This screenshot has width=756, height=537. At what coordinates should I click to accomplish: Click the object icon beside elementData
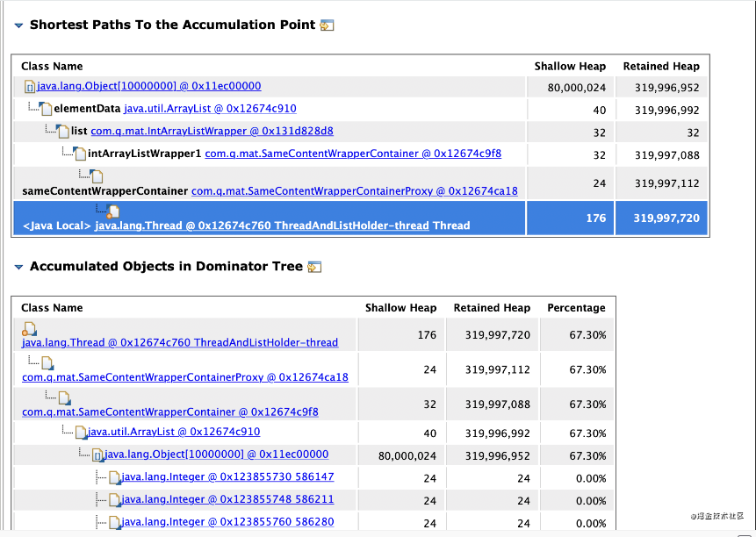point(46,110)
